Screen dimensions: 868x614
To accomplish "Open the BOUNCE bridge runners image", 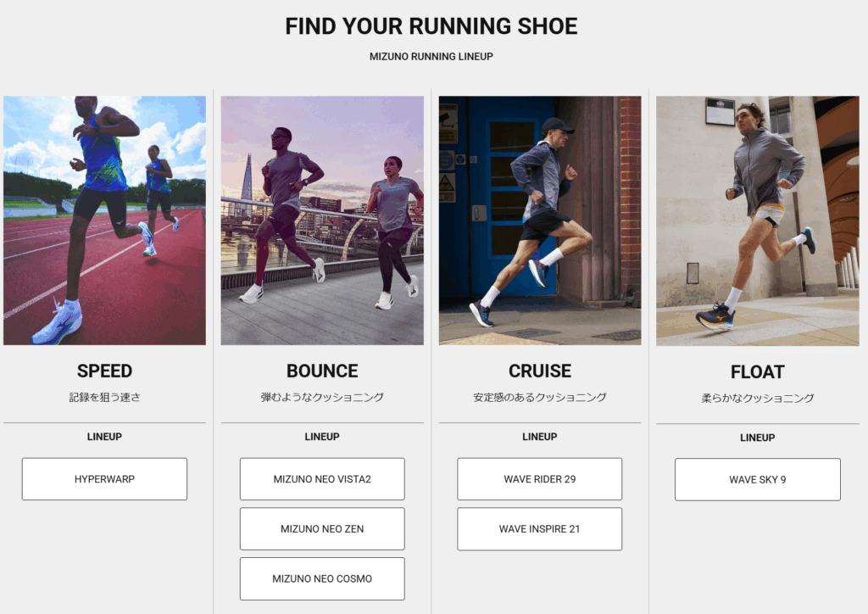I will (322, 220).
